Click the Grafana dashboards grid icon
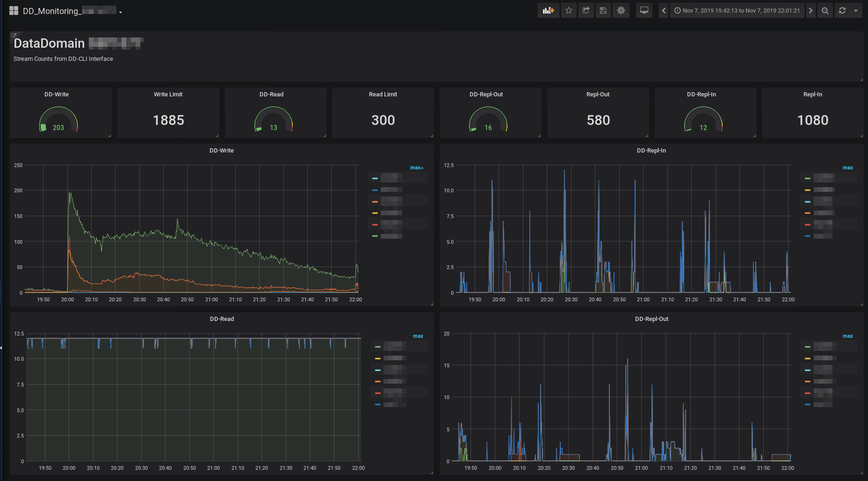The height and width of the screenshot is (481, 868). pos(14,10)
